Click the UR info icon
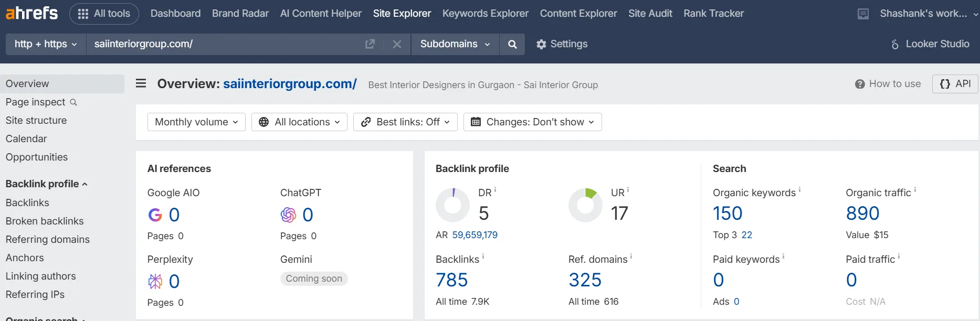The image size is (980, 321). click(628, 190)
